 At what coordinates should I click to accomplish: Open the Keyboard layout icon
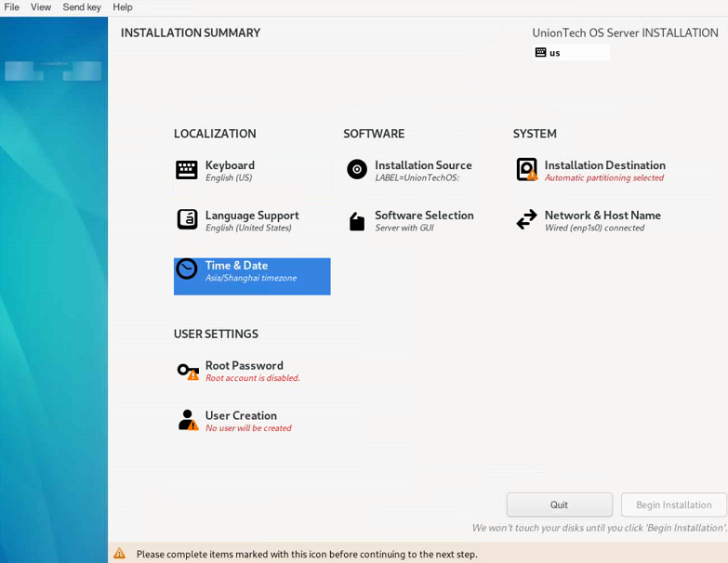coord(187,170)
